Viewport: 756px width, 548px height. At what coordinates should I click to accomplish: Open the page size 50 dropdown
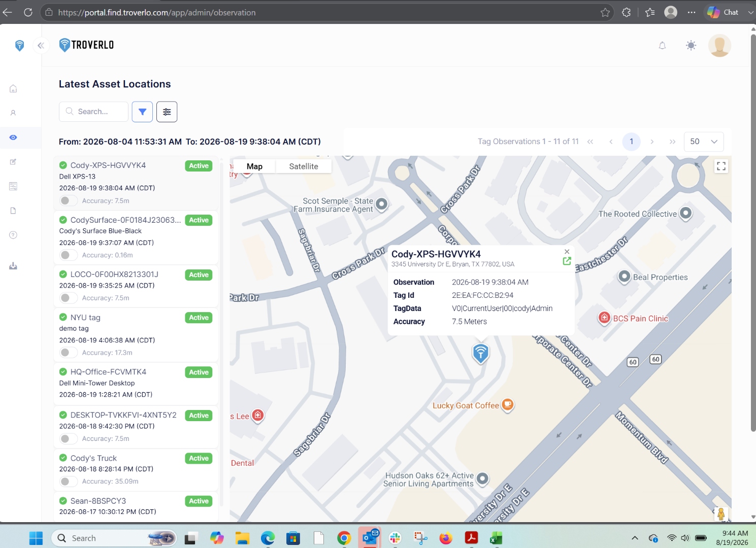704,142
